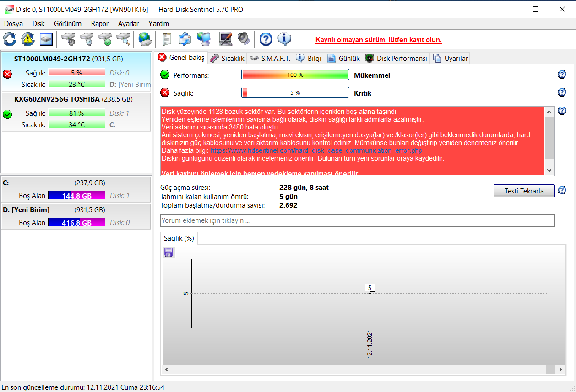This screenshot has height=392, width=576.
Task: Open the Rapor menu
Action: (99, 24)
